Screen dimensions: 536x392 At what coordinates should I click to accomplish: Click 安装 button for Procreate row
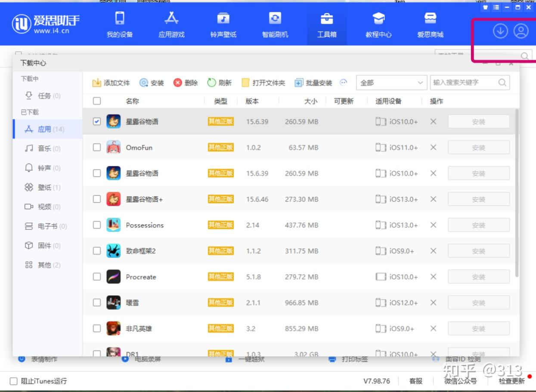coord(479,277)
